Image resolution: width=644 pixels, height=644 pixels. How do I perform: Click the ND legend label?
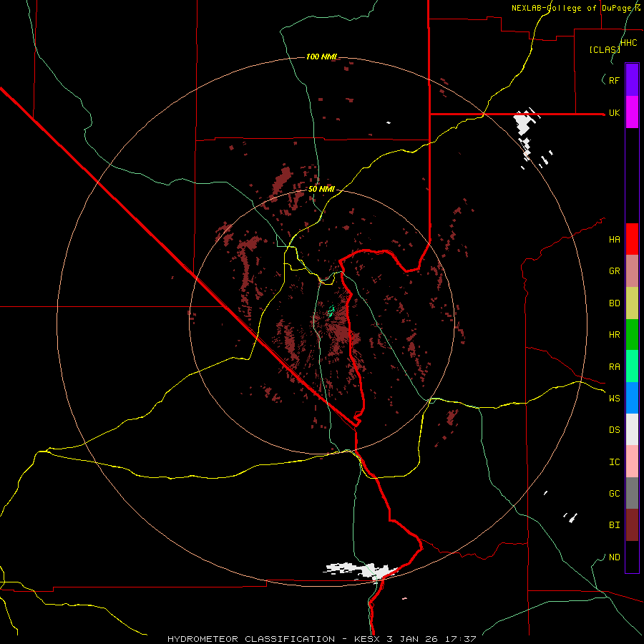[x=614, y=557]
